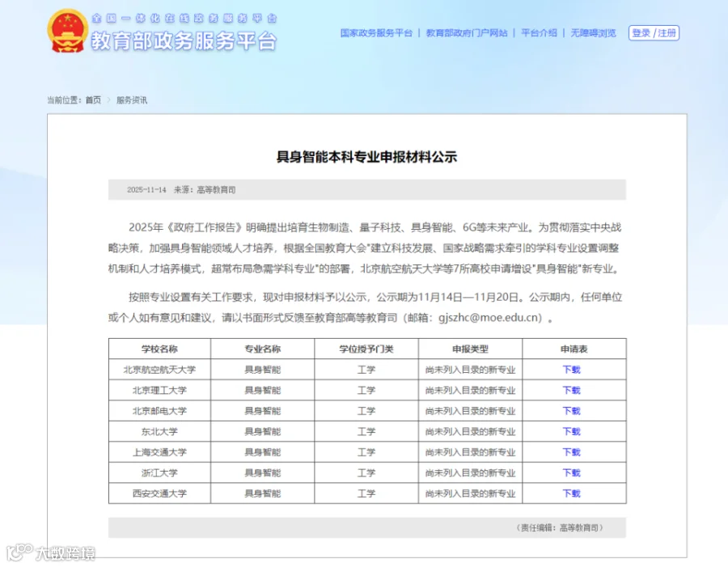Click 学校名称 column header
Image resolution: width=728 pixels, height=567 pixels.
click(x=159, y=349)
